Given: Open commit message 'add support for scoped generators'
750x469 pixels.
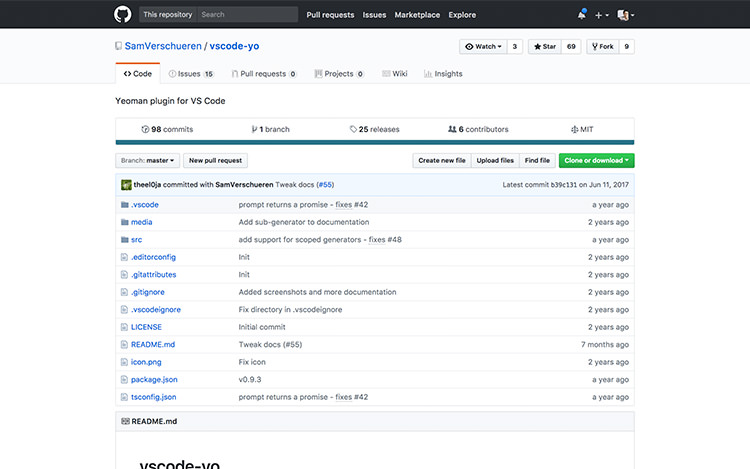Looking at the screenshot, I should click(x=300, y=240).
